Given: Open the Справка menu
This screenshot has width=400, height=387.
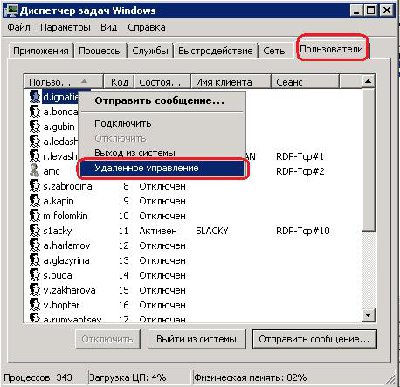Looking at the screenshot, I should [x=146, y=27].
